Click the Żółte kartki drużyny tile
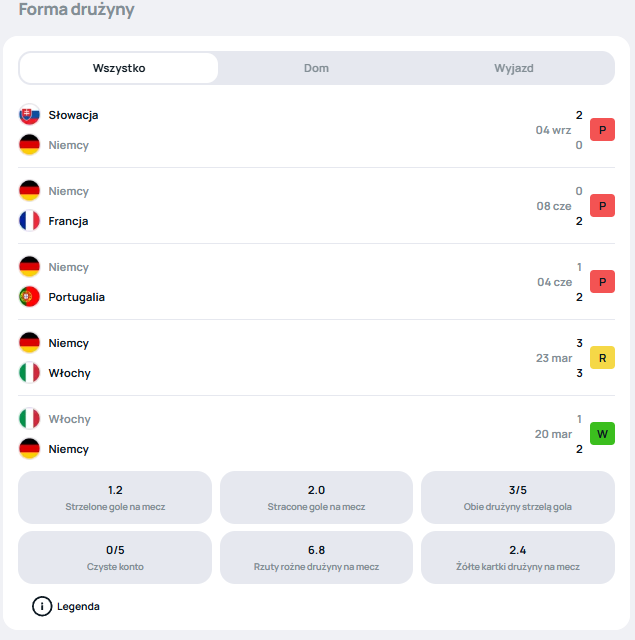Image resolution: width=635 pixels, height=640 pixels. (x=518, y=558)
